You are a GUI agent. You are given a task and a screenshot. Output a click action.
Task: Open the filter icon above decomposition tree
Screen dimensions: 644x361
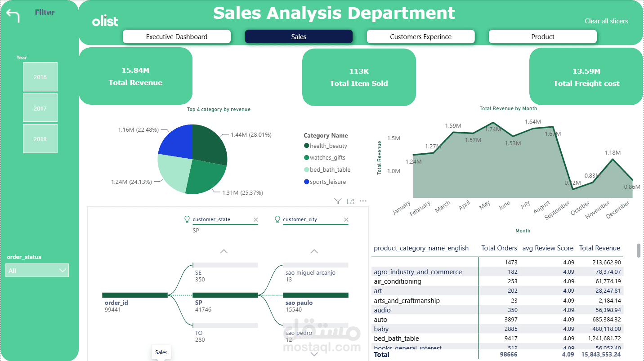[x=338, y=201]
